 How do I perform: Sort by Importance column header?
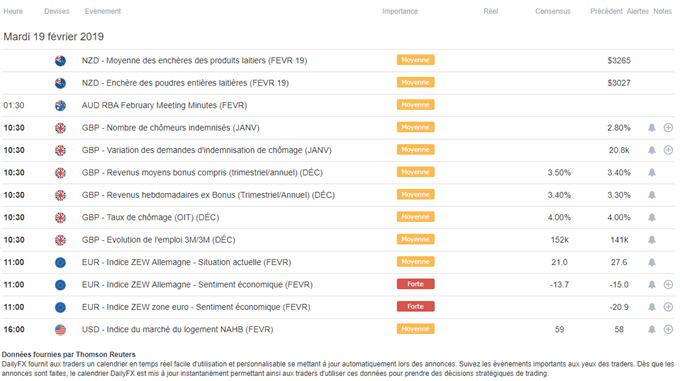click(400, 11)
